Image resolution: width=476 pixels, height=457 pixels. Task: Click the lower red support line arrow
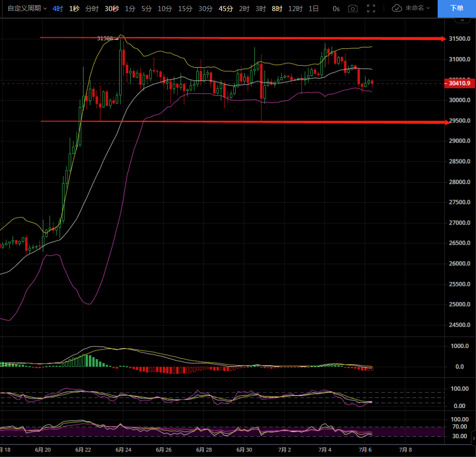coord(444,122)
